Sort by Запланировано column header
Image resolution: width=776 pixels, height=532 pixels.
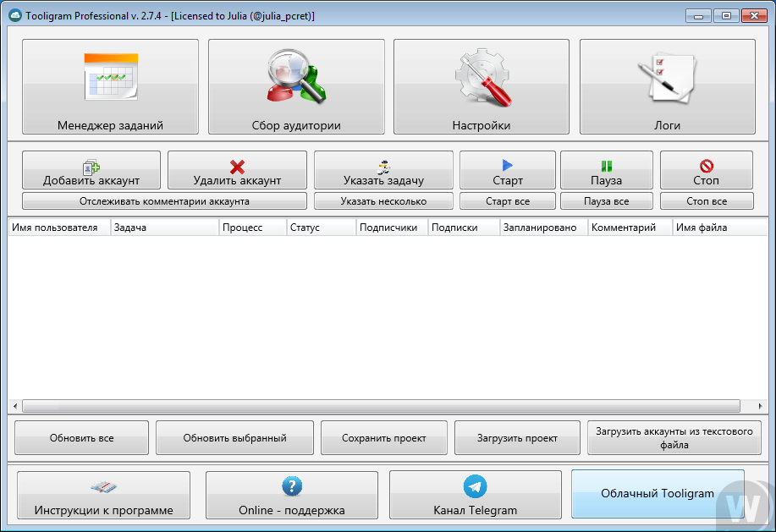544,228
